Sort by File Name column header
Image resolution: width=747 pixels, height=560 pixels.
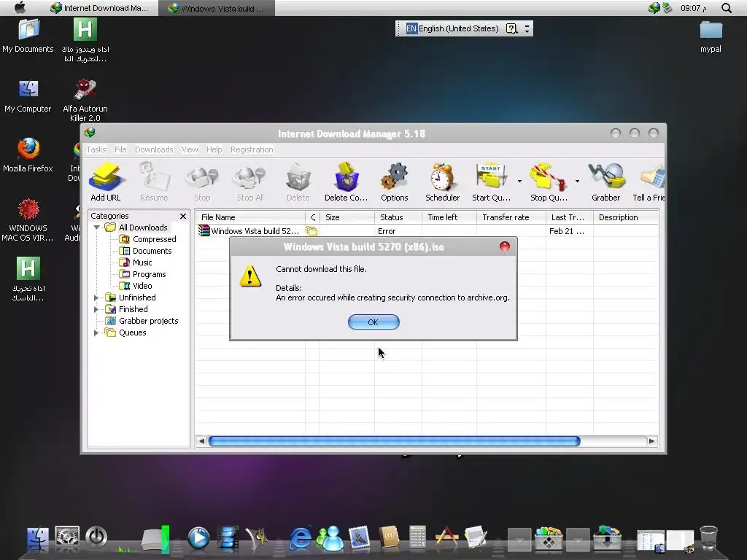tap(250, 217)
